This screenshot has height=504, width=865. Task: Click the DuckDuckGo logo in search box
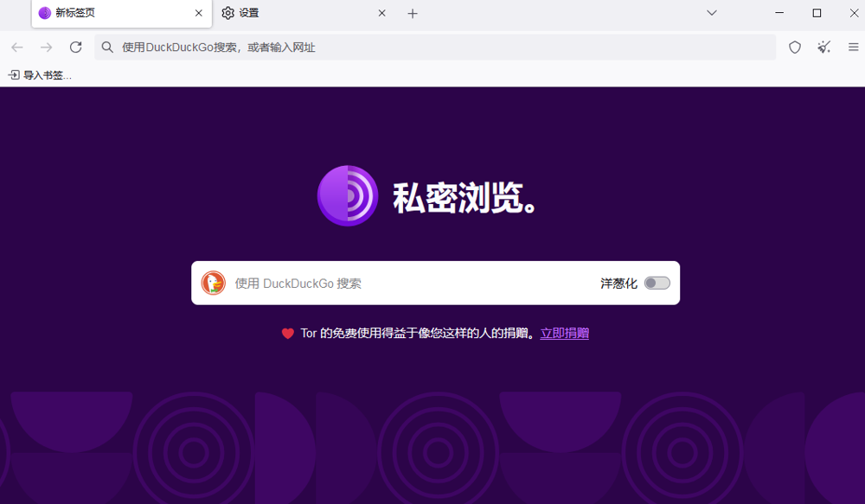coord(213,283)
